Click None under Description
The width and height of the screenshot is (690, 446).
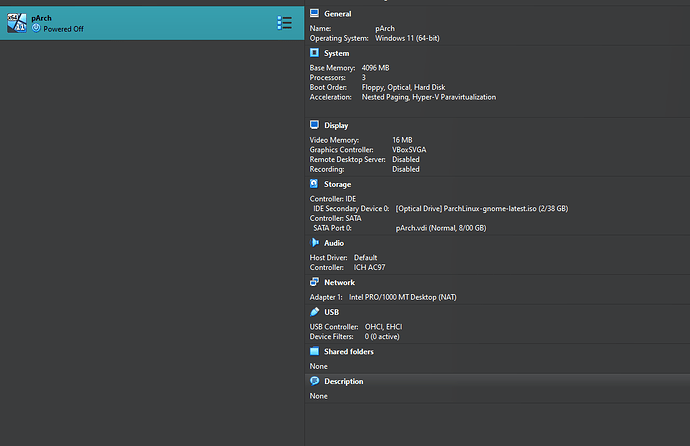pyautogui.click(x=318, y=396)
